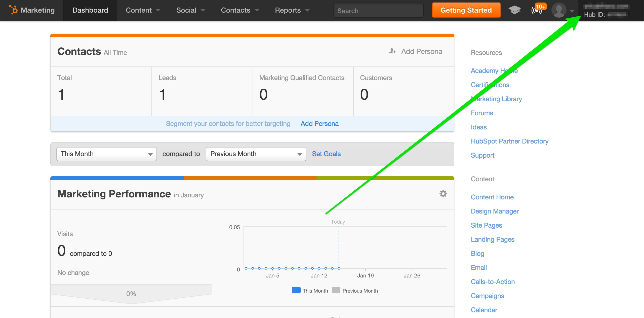The width and height of the screenshot is (644, 318).
Task: Click the Add Persona person icon
Action: coord(392,51)
